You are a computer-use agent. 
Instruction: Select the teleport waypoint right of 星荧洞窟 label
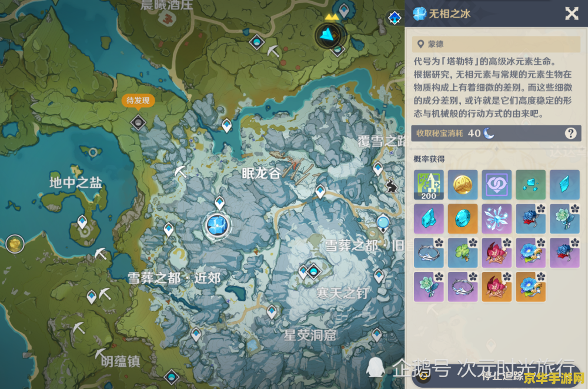376,334
